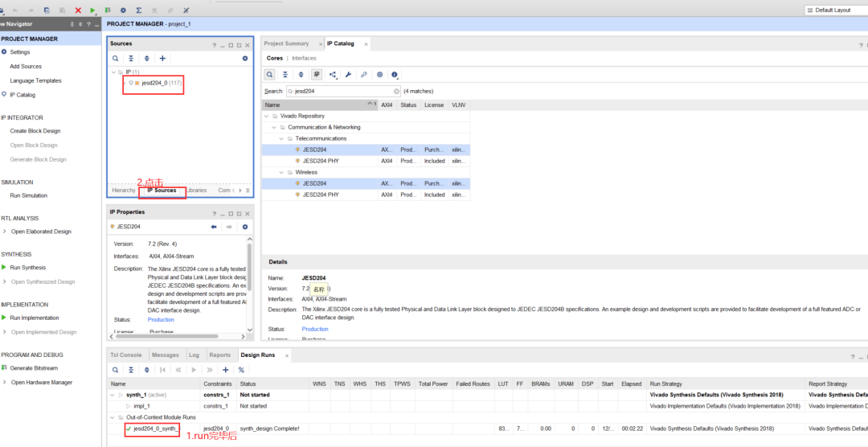Click Generate Bitstream in Flow Navigator
Viewport: 868px width, 447px height.
pos(34,367)
